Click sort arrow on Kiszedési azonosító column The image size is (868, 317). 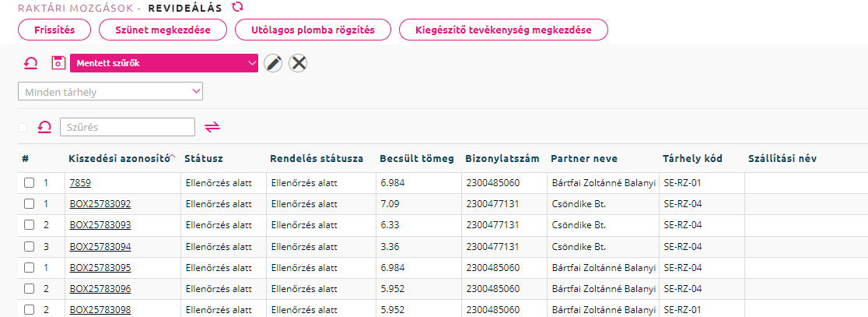(172, 157)
